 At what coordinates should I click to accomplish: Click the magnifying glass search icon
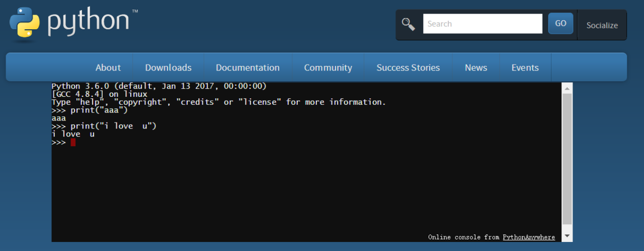(408, 24)
